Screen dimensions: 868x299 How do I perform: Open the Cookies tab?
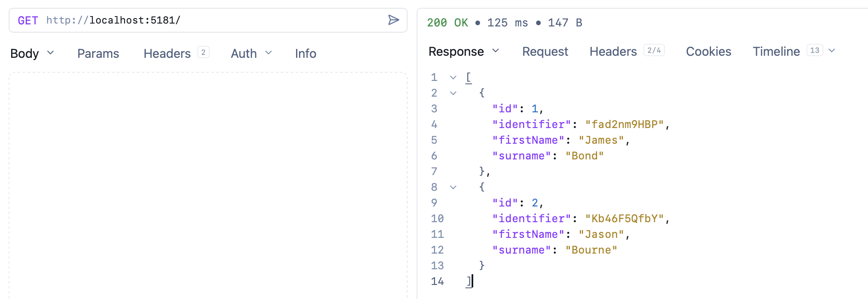708,51
